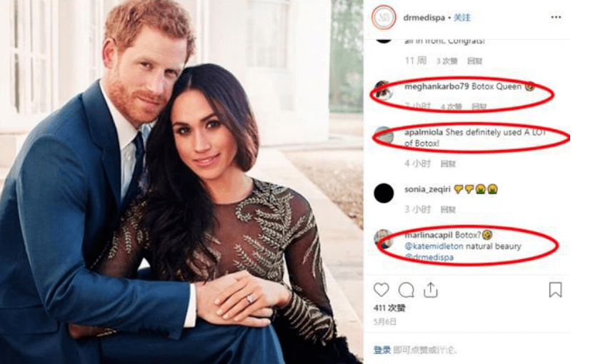
Task: Open the three-dots more options menu
Action: click(556, 17)
